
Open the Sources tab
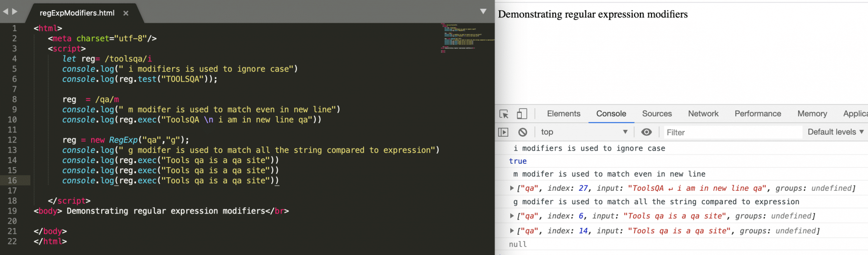click(x=657, y=113)
